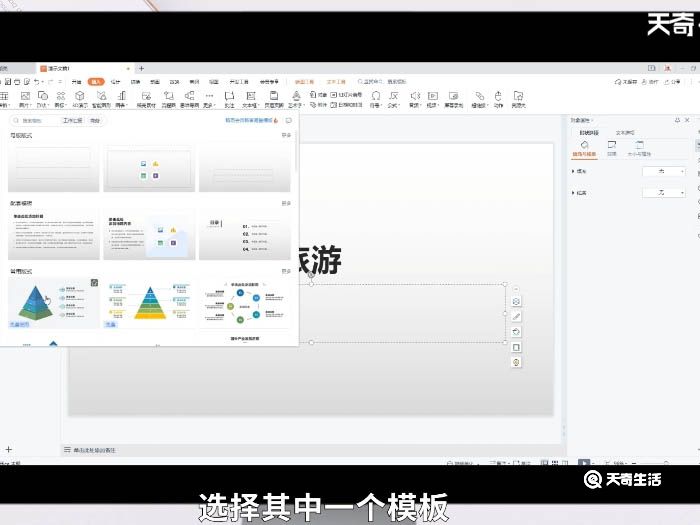Click More for the first template section
The width and height of the screenshot is (700, 525).
(x=286, y=135)
